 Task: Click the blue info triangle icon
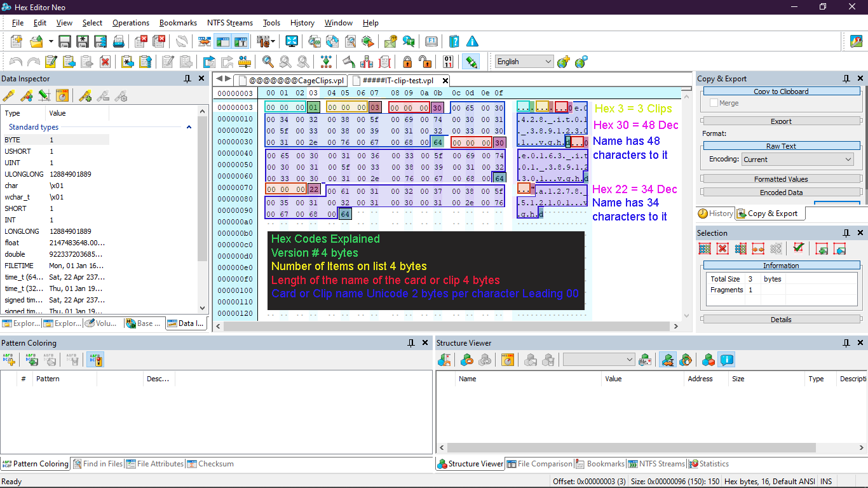click(472, 41)
